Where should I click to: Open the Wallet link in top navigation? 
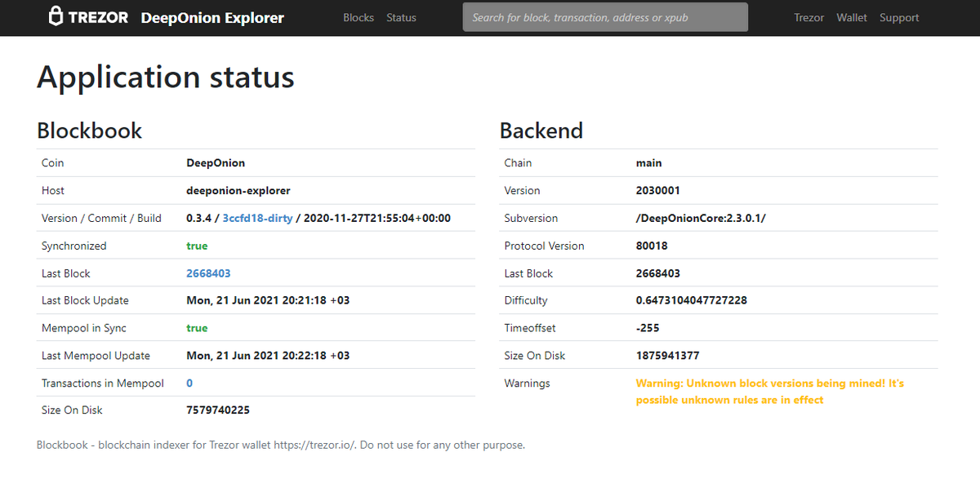(x=852, y=17)
